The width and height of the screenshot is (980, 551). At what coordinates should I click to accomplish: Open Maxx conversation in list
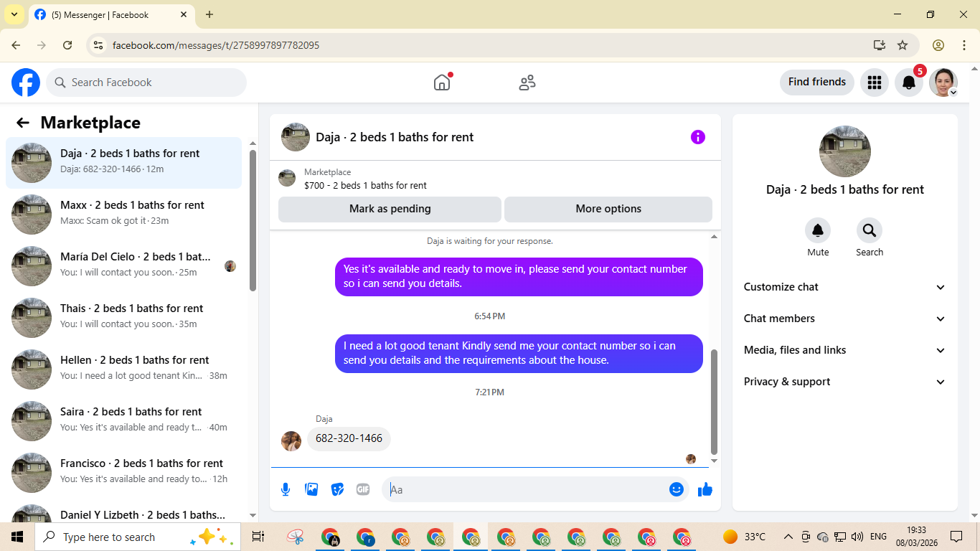124,215
